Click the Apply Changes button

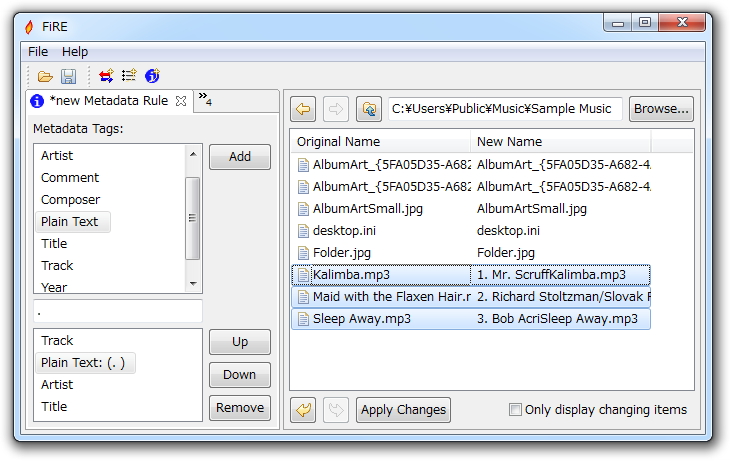403,410
